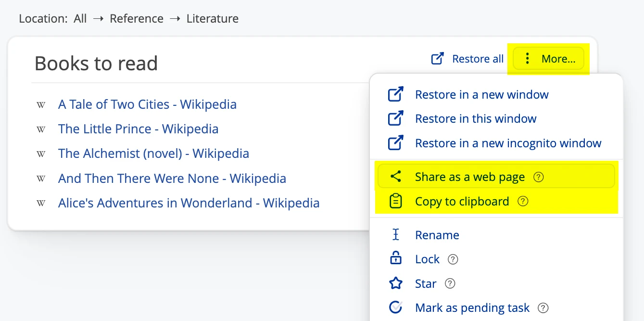Click the Share as a web page icon

tap(395, 177)
